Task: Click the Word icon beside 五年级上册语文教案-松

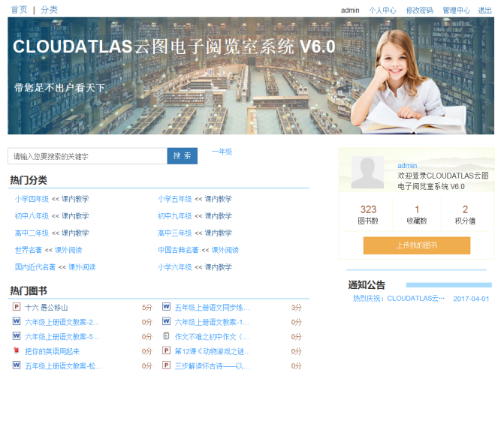Action: click(17, 365)
